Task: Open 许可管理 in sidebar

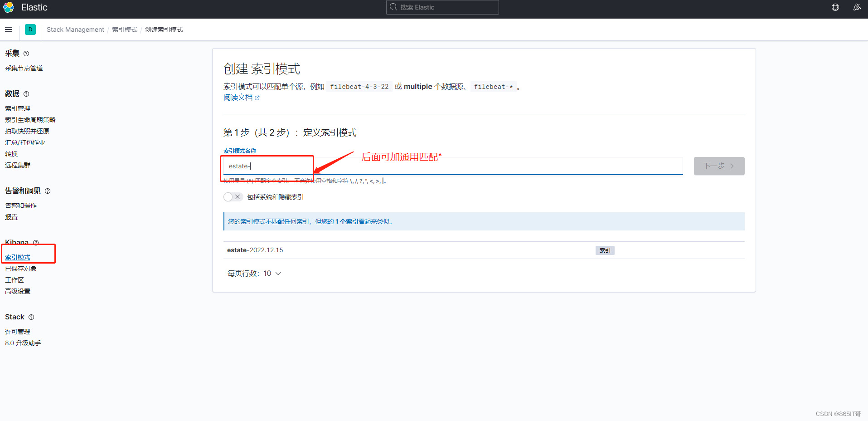Action: coord(18,332)
